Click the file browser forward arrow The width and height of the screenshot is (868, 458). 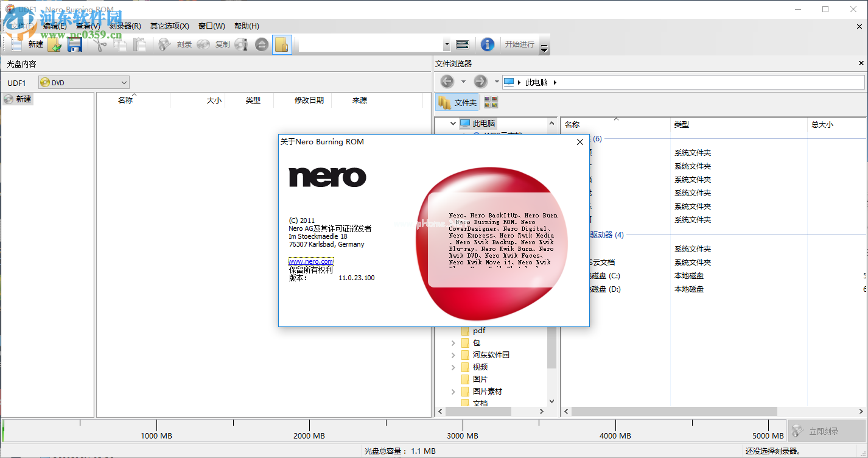coord(480,82)
